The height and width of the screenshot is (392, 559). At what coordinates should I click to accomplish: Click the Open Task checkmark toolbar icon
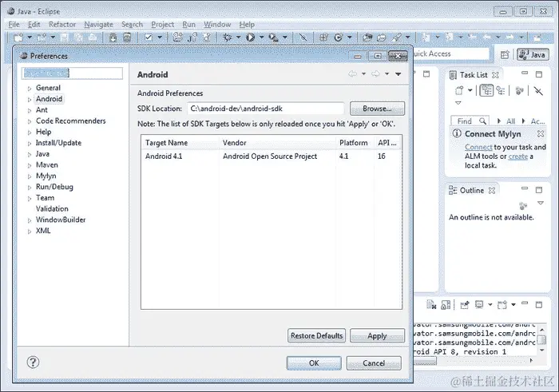(x=149, y=37)
